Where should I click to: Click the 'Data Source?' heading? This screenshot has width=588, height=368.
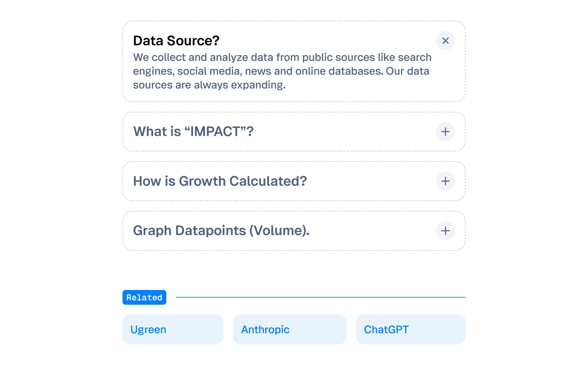click(x=176, y=41)
